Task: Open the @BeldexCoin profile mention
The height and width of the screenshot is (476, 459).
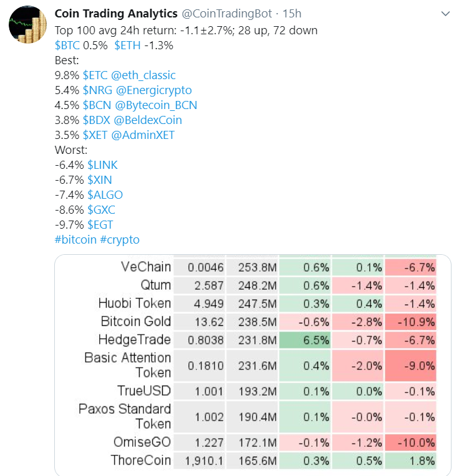Action: pyautogui.click(x=148, y=120)
